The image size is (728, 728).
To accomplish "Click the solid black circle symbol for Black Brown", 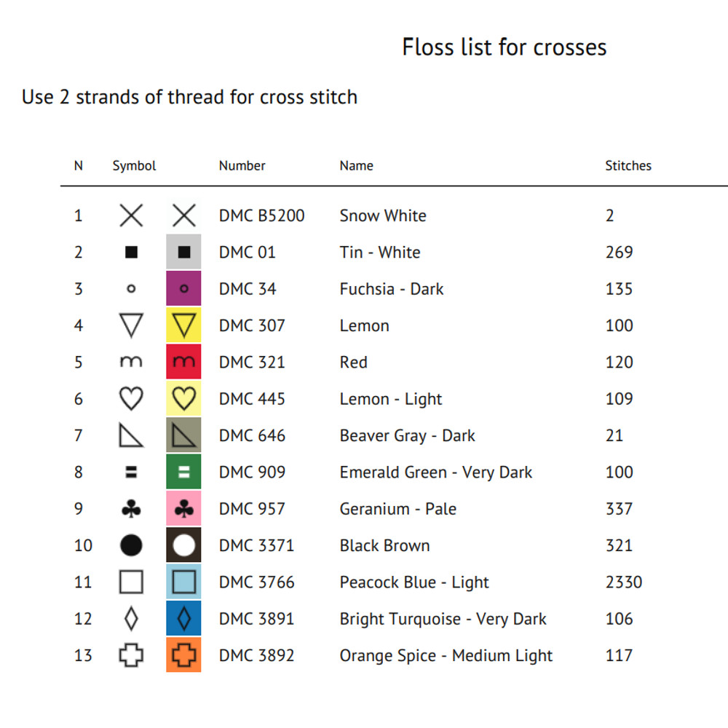I will (x=131, y=545).
